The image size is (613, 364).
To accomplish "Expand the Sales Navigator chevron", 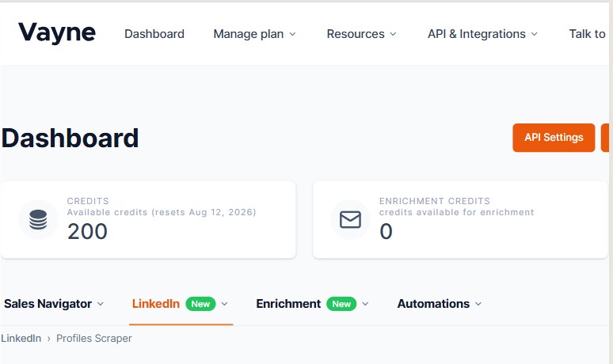I will [101, 304].
